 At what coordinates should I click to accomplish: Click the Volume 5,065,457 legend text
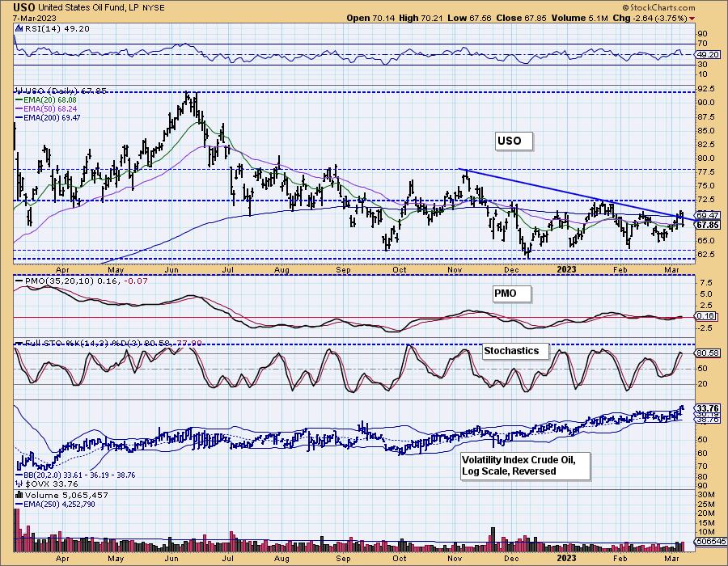[66, 495]
